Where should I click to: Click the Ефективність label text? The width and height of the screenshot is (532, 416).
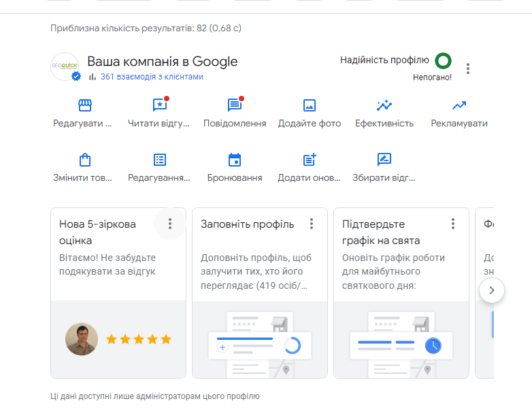coord(384,124)
